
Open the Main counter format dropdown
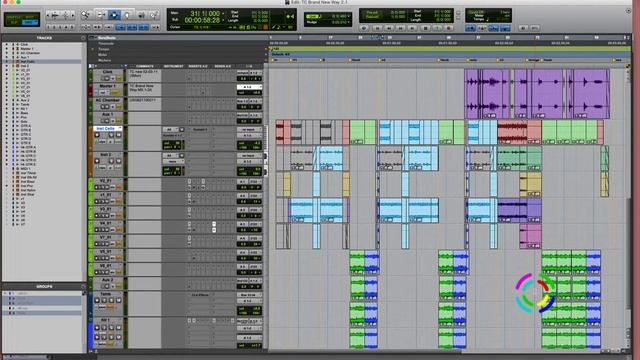(x=223, y=14)
